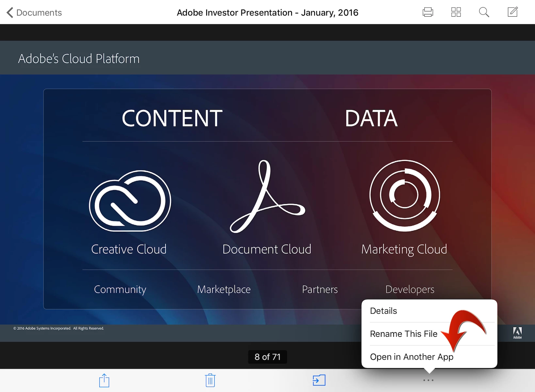535x392 pixels.
Task: Tap the Marketing Cloud circular logo
Action: (405, 196)
